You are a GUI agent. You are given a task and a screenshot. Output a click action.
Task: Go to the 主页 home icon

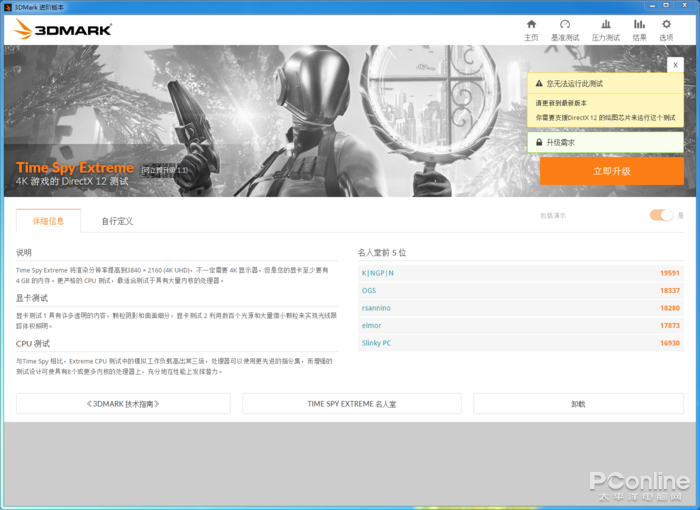click(531, 25)
